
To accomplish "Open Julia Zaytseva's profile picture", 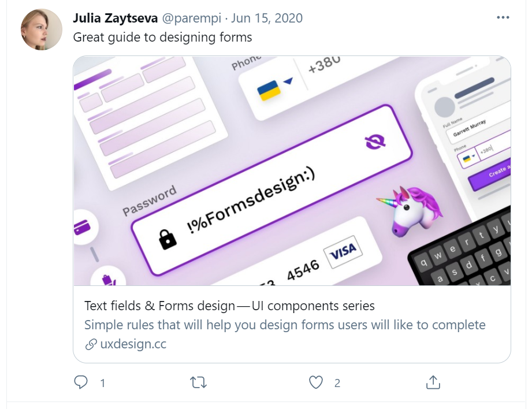I will click(42, 29).
